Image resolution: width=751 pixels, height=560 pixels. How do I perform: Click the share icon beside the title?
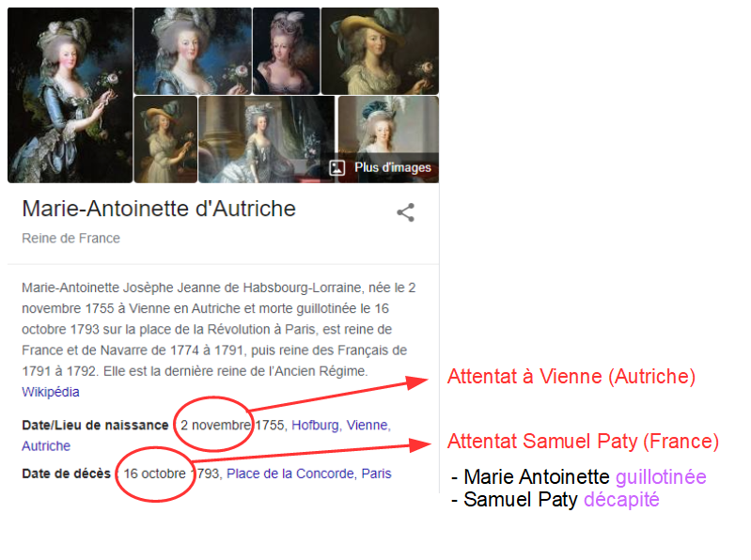(x=405, y=212)
